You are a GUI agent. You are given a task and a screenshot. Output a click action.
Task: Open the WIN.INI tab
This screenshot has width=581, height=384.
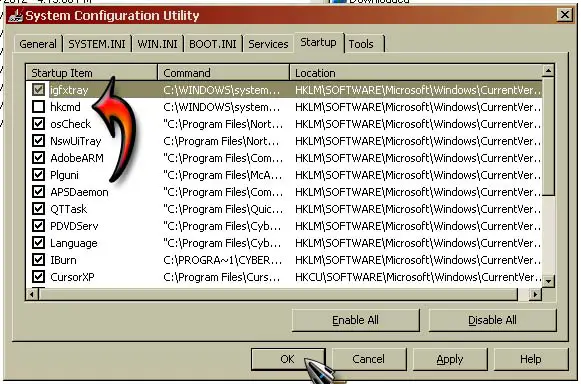[157, 44]
